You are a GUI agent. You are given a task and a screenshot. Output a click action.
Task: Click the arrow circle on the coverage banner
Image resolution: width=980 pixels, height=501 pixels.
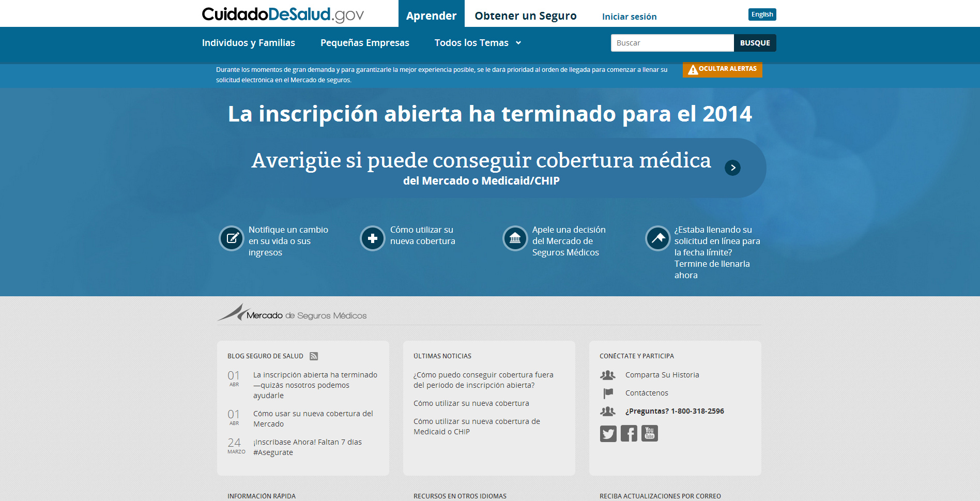[732, 168]
